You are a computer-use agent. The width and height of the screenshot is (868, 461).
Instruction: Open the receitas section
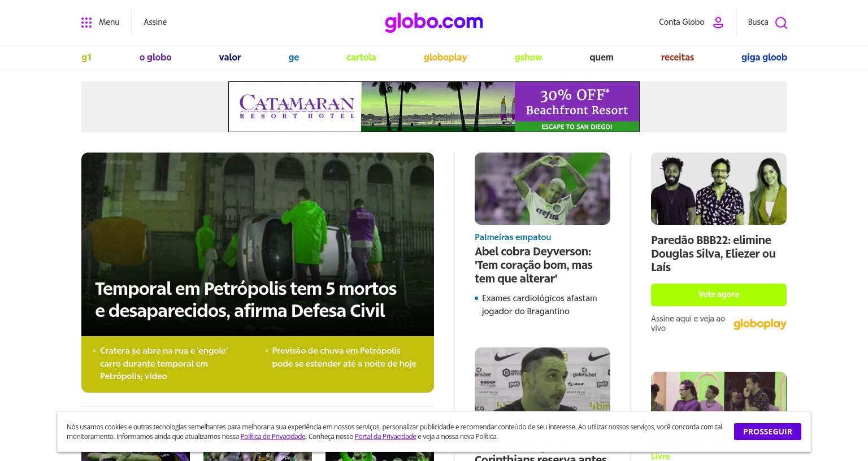tap(678, 57)
